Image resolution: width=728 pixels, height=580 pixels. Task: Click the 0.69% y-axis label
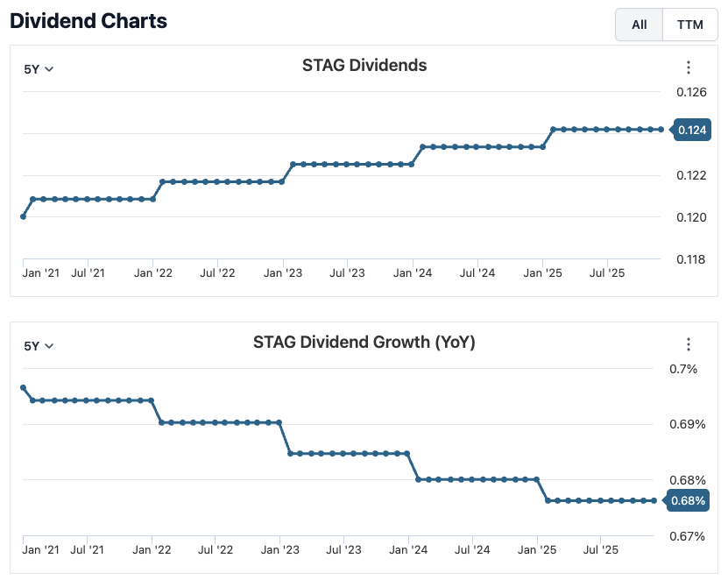point(687,424)
